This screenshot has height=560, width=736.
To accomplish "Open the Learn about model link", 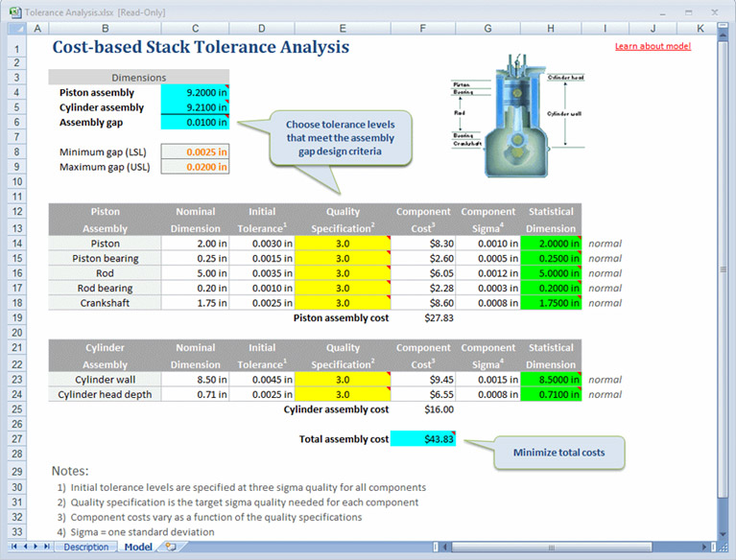I will click(x=652, y=46).
